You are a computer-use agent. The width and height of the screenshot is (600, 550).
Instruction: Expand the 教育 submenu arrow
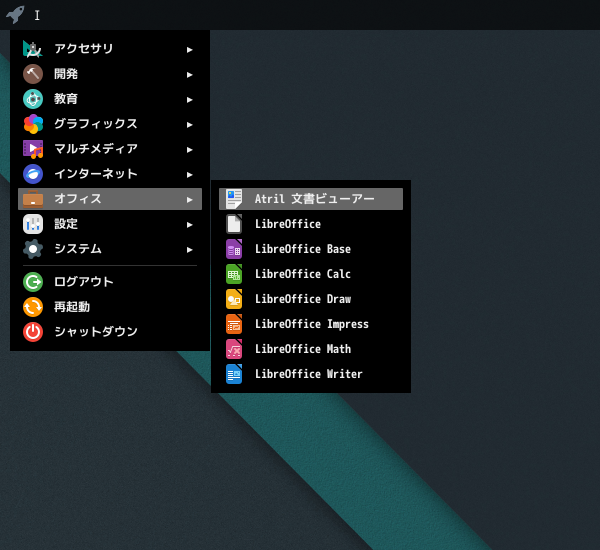pos(189,100)
